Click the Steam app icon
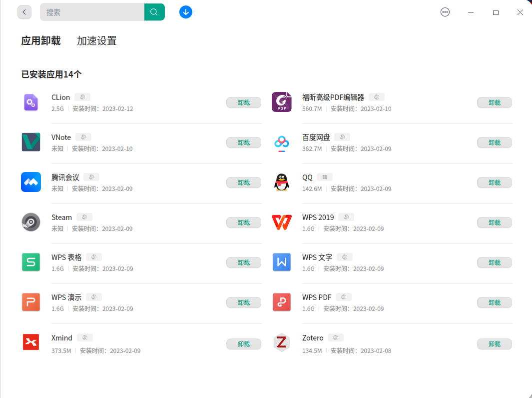Image resolution: width=532 pixels, height=398 pixels. (31, 222)
